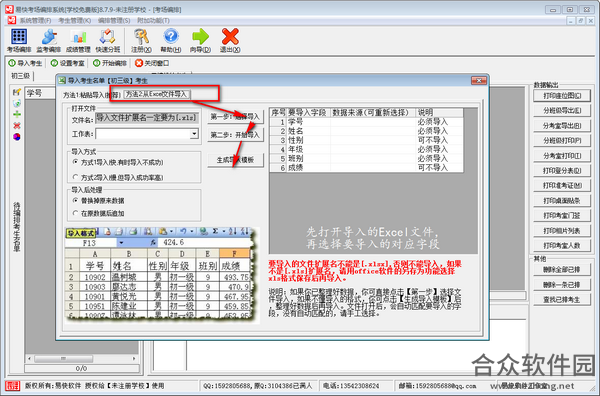Choose 在原数据后追加 radio option
The height and width of the screenshot is (396, 600).
pos(75,213)
